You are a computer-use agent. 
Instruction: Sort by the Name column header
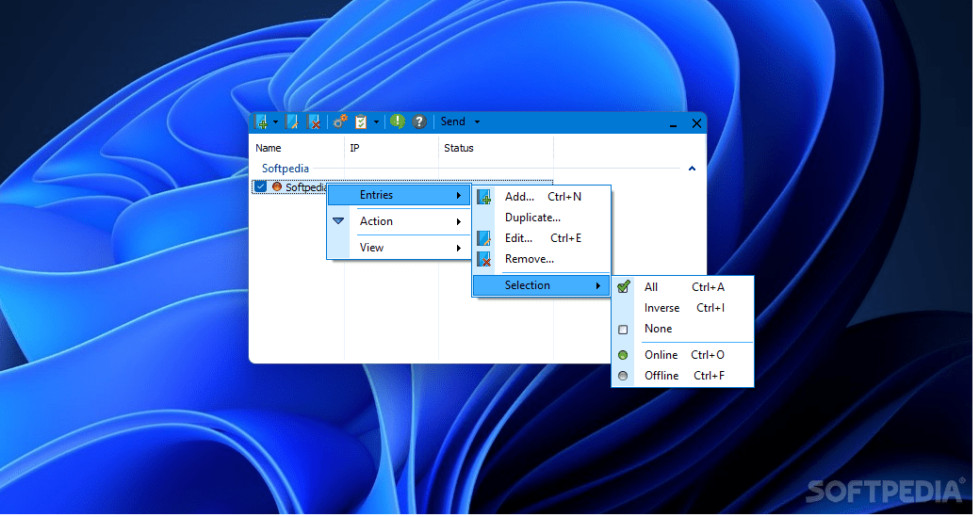[x=269, y=149]
